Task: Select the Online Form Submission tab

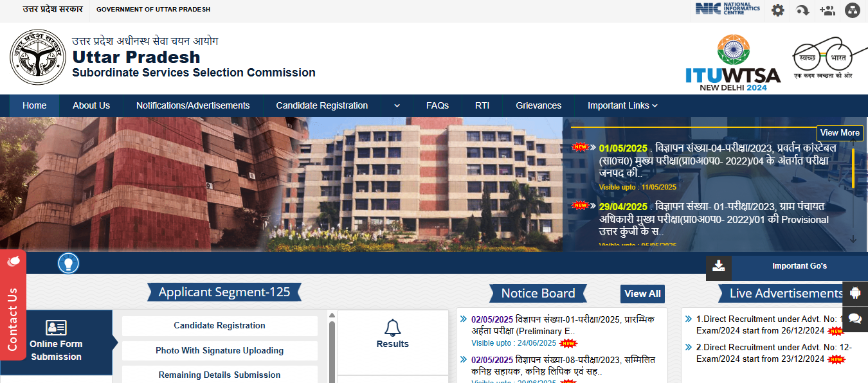Action: [x=57, y=343]
